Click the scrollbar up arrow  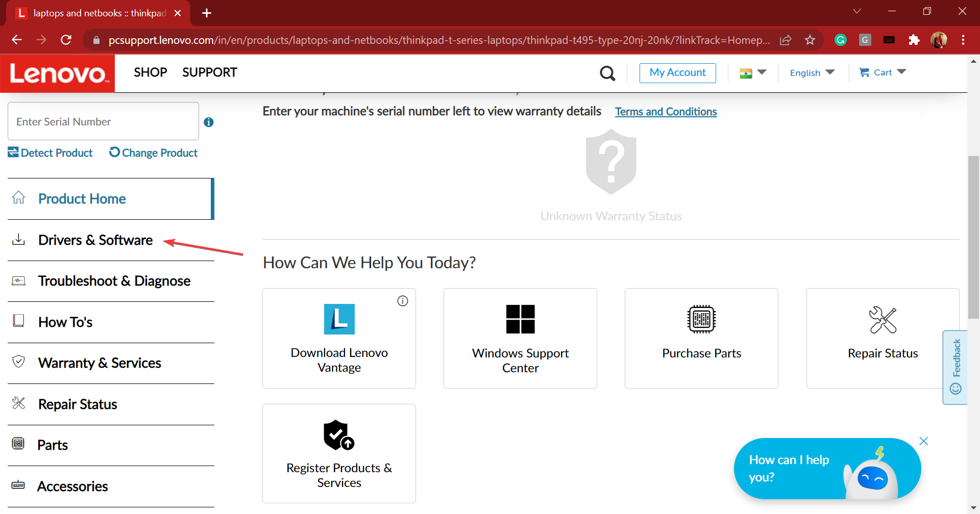[973, 61]
